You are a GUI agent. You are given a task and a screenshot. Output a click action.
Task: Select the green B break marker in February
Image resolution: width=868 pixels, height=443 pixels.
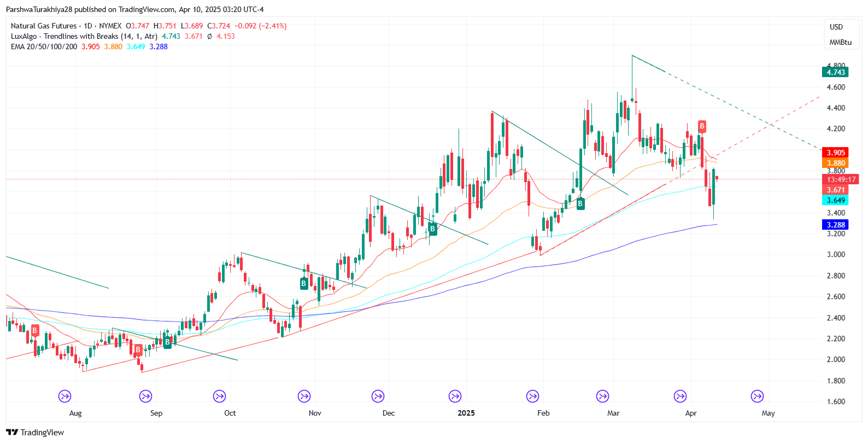(x=580, y=203)
